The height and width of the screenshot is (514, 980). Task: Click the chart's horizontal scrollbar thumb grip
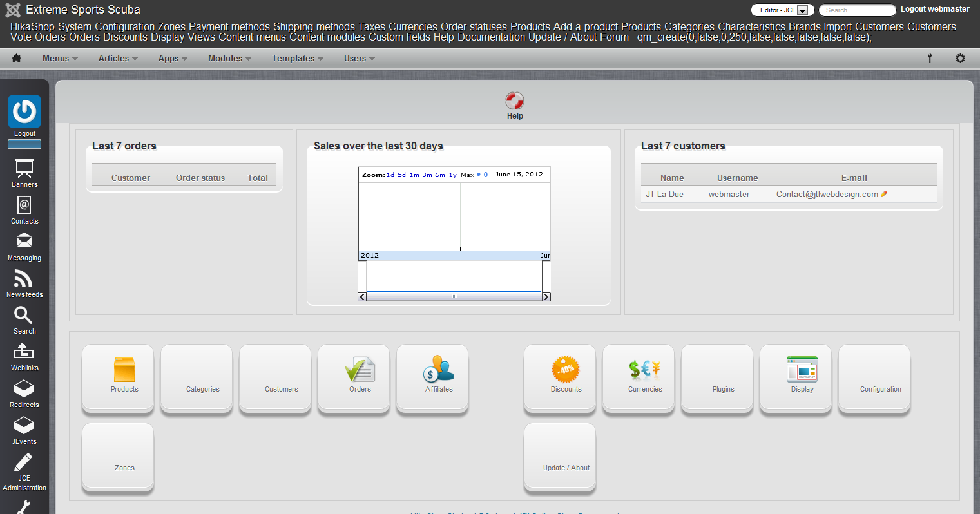tap(455, 297)
